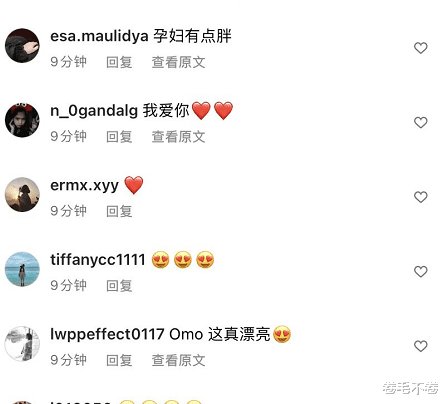Image resolution: width=446 pixels, height=404 pixels.
Task: Reply (回复) to n_0gandalg's comment
Action: click(x=119, y=137)
